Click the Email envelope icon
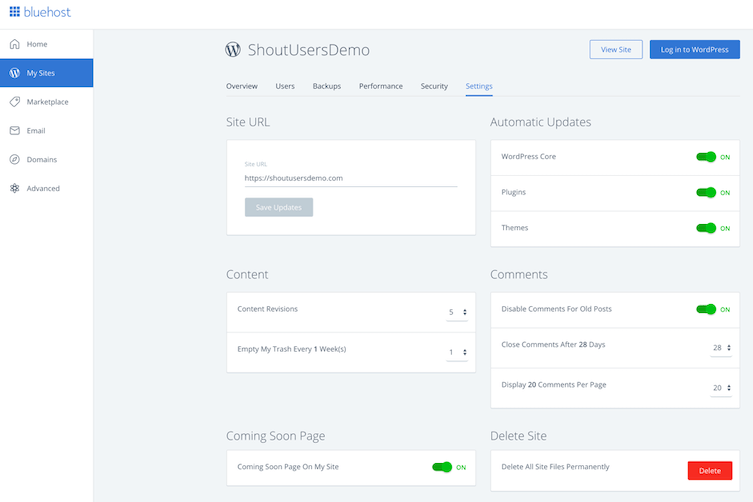The image size is (753, 502). [15, 131]
